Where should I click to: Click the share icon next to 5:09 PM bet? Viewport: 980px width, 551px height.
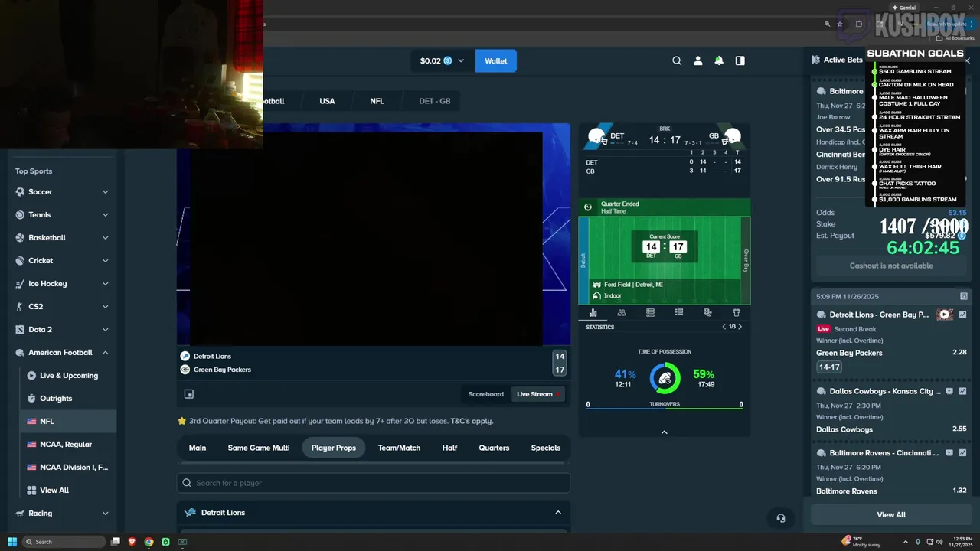(964, 296)
